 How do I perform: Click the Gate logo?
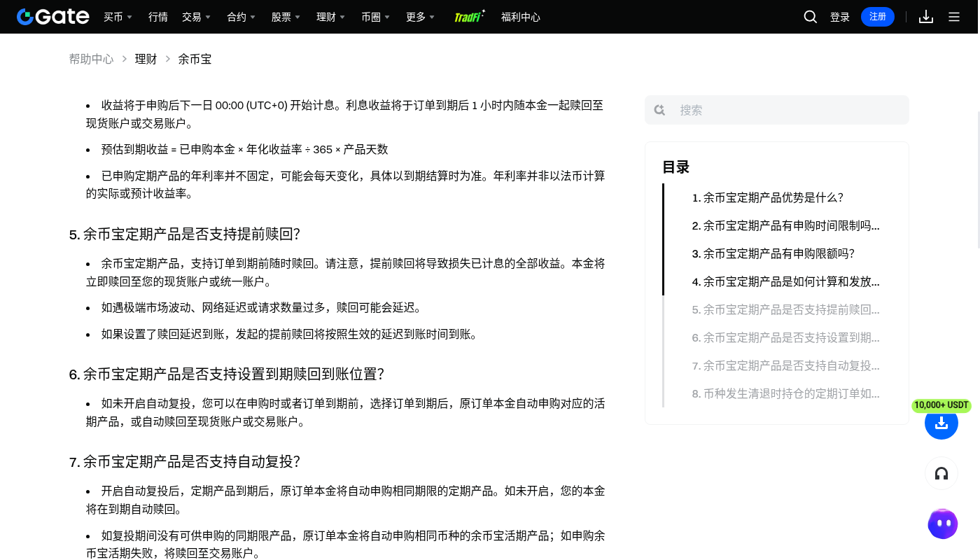coord(53,17)
